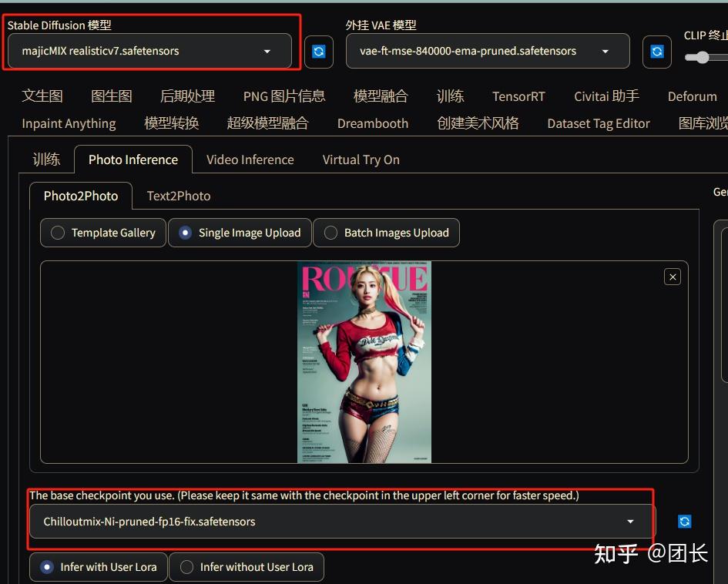Open the Virtual Try On tab
This screenshot has height=584, width=728.
pos(361,159)
